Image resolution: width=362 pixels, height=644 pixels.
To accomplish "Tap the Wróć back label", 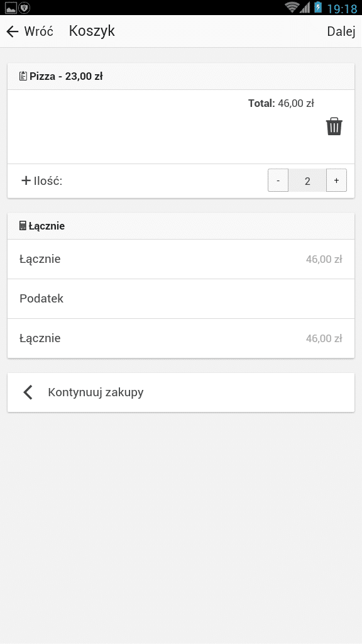I will pos(38,31).
